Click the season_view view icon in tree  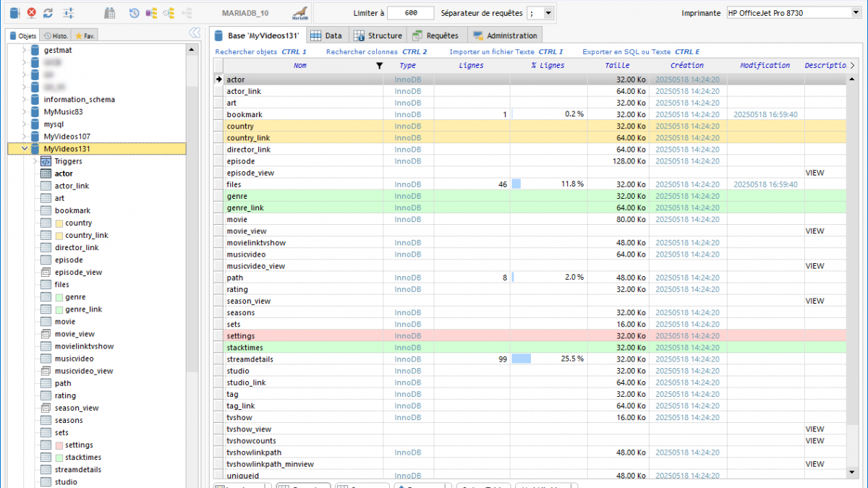[x=46, y=408]
